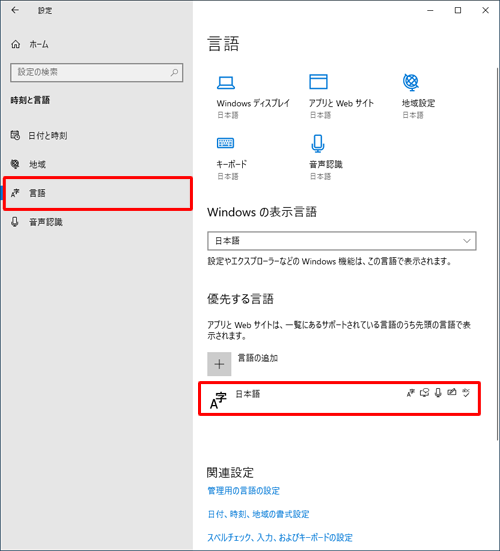Open the キーボード tile label
The width and height of the screenshot is (500, 551).
coord(232,164)
